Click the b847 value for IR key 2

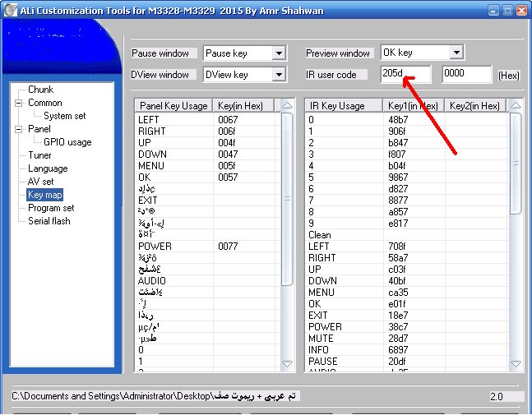(398, 143)
